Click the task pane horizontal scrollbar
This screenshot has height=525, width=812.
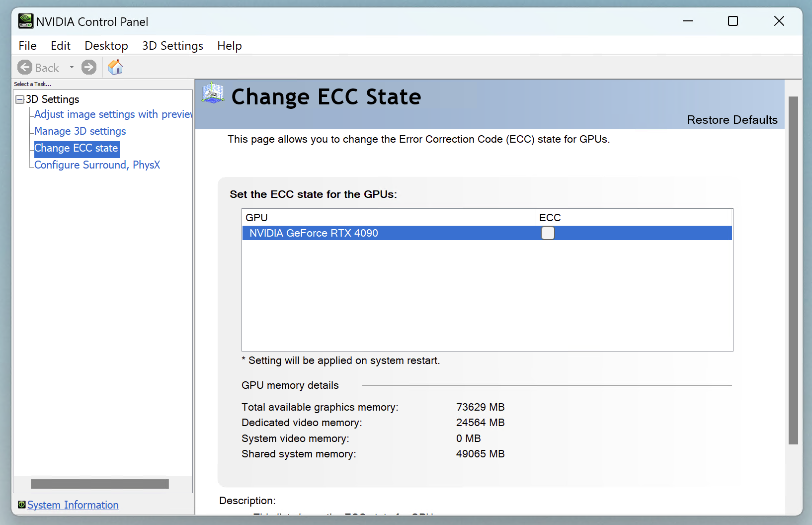tap(100, 484)
